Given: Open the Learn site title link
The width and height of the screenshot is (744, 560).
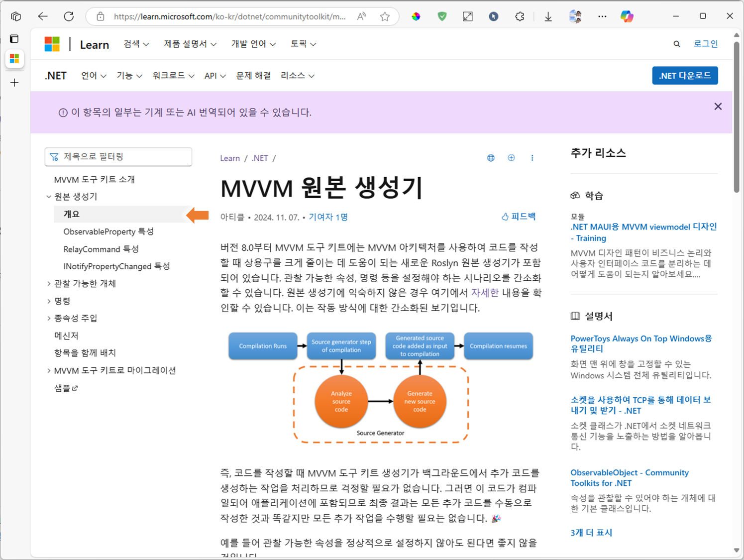Looking at the screenshot, I should [95, 44].
